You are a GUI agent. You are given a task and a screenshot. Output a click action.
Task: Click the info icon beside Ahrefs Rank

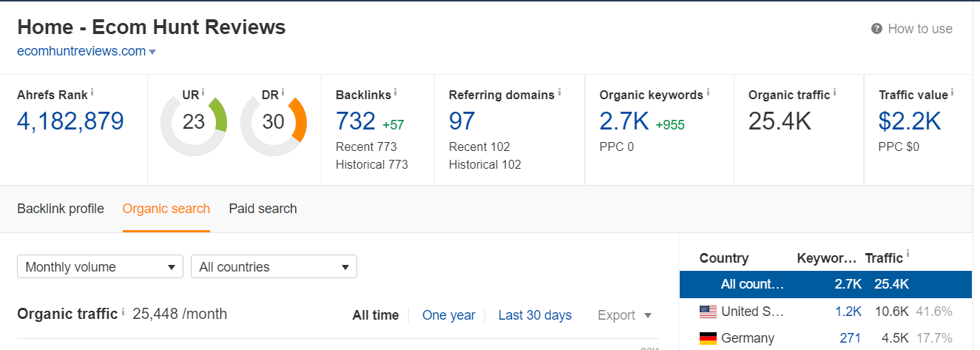pyautogui.click(x=92, y=93)
